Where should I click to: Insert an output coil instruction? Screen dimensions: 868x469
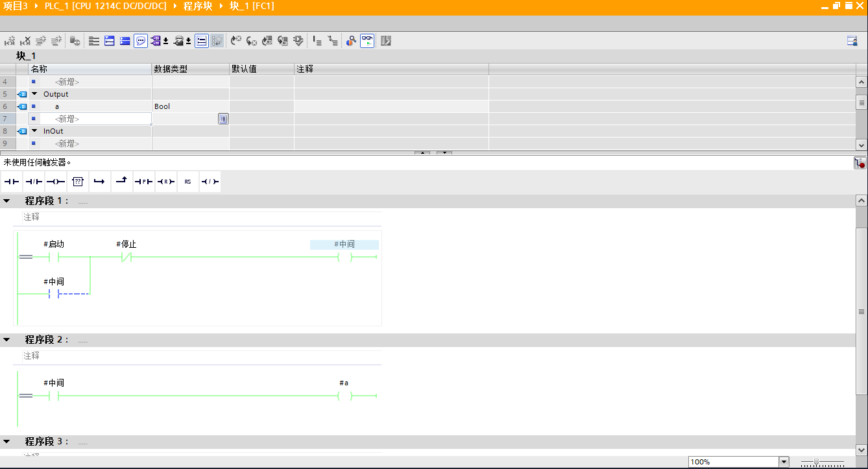(56, 182)
